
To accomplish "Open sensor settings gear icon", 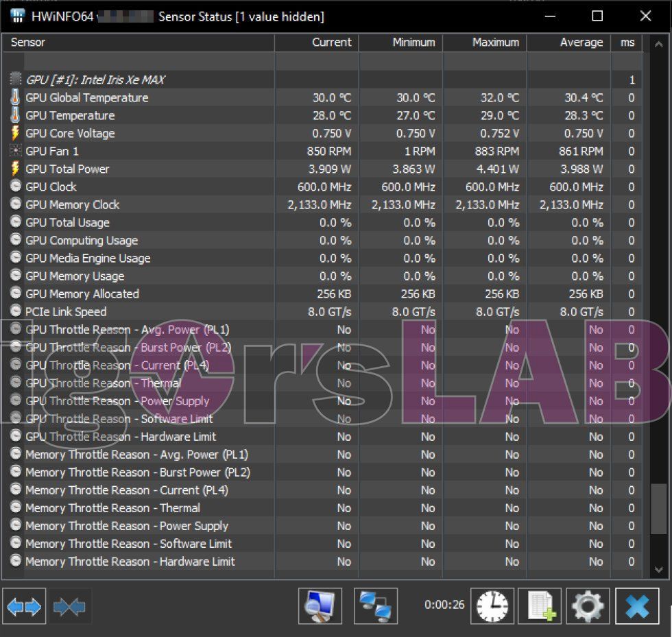I will (x=588, y=606).
